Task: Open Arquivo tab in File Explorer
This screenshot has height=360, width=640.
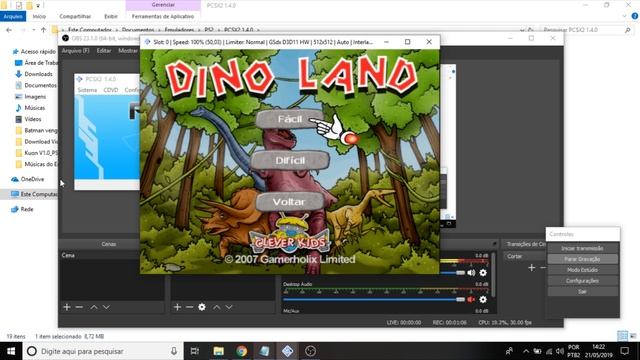Action: pos(13,16)
